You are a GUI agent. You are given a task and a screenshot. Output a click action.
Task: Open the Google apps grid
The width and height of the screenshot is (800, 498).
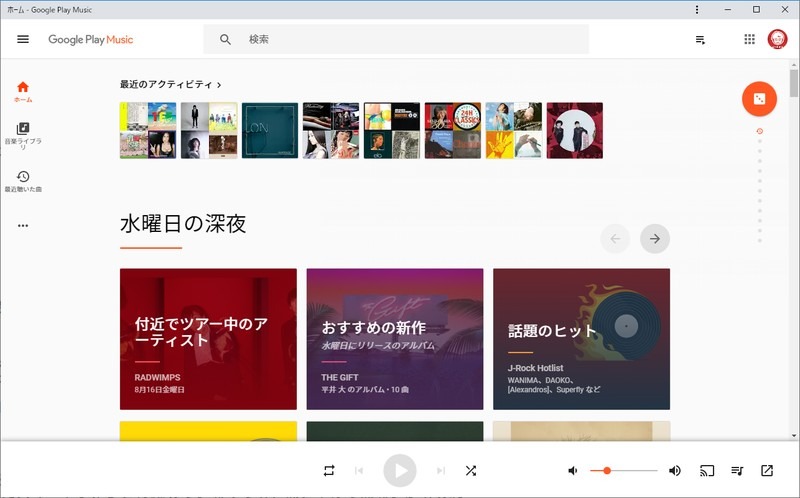(749, 39)
